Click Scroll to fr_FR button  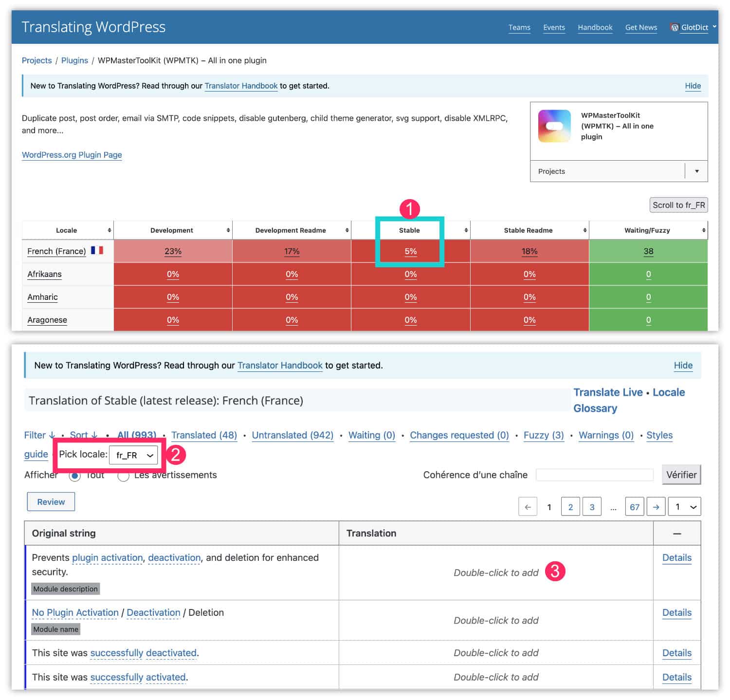678,205
